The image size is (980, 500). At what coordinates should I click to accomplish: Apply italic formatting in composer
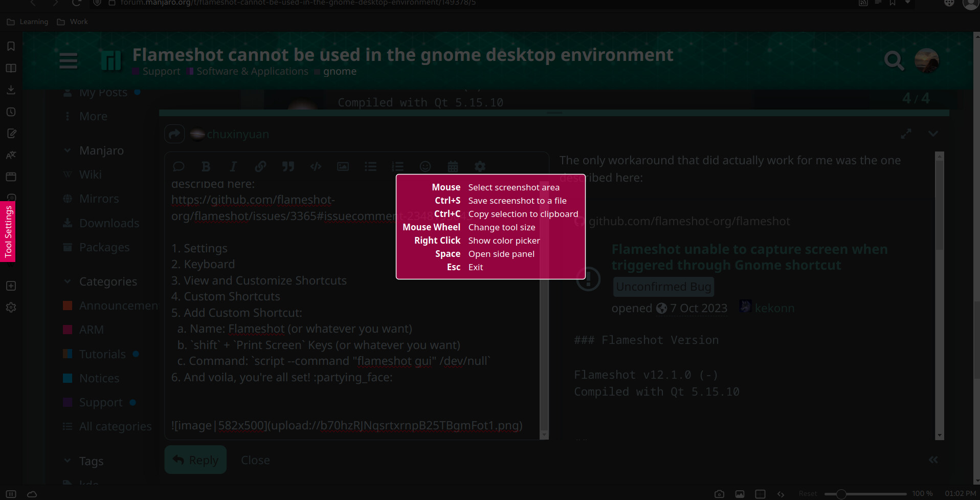(x=233, y=166)
